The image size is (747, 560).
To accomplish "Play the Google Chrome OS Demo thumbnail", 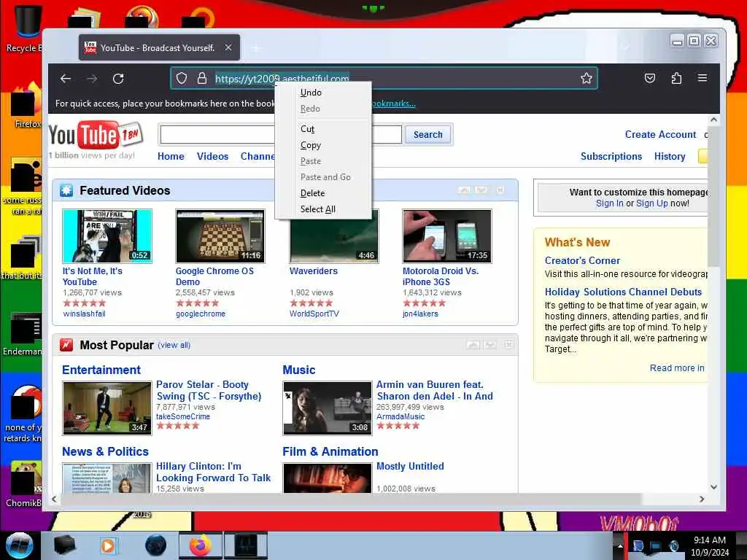I will click(x=220, y=236).
